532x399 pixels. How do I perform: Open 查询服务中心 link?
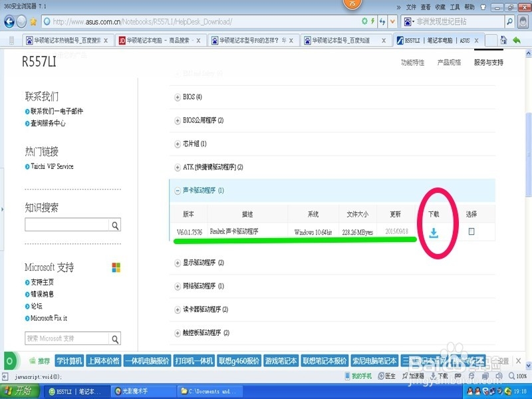pos(48,123)
